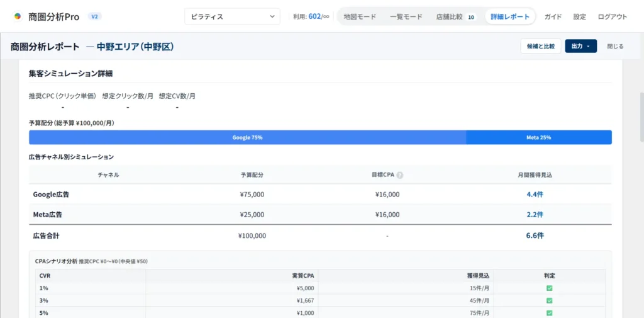644x318 pixels.
Task: Click the ¥75,000 budget cell
Action: click(x=252, y=194)
